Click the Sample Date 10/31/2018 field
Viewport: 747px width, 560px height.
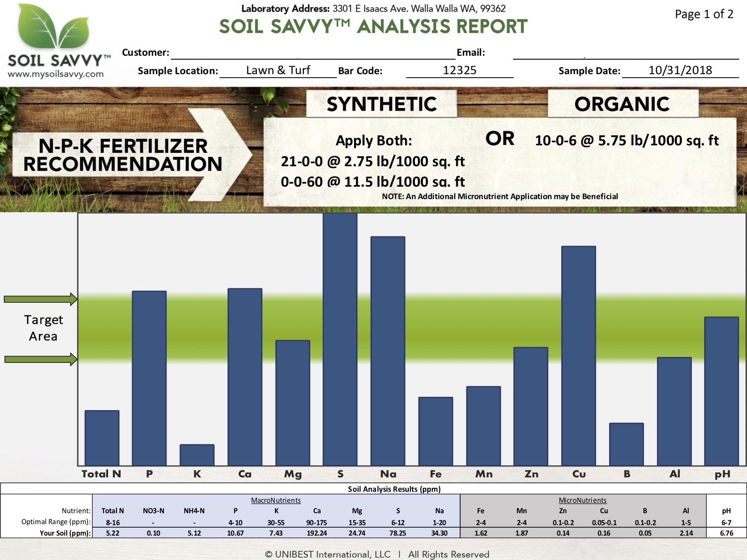pyautogui.click(x=680, y=70)
